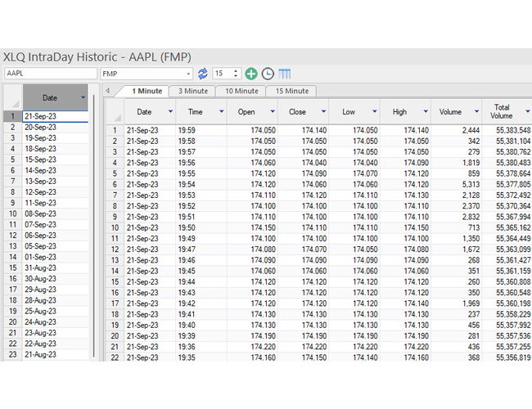Select date 01-Sep-23 in the date list
The height and width of the screenshot is (409, 532).
pos(56,257)
